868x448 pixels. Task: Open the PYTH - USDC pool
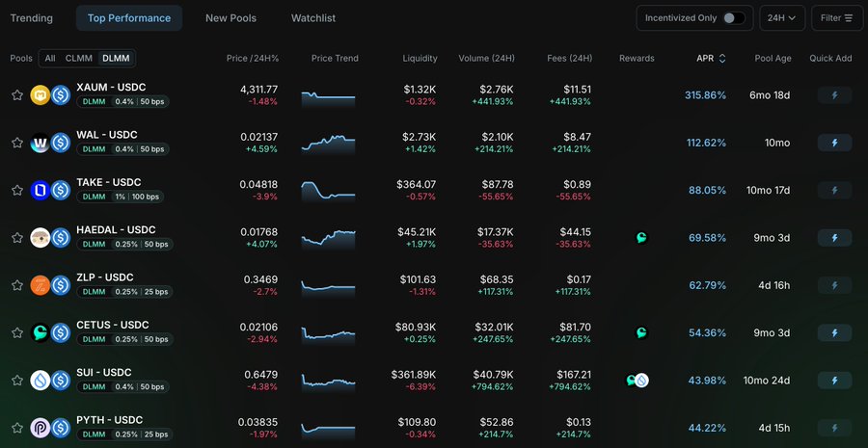[x=110, y=420]
